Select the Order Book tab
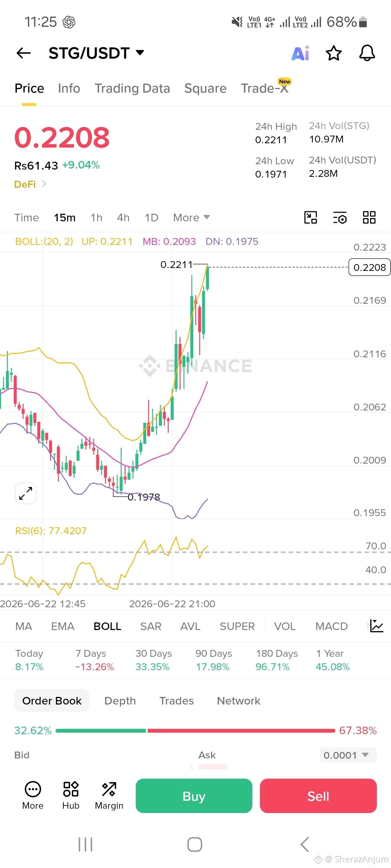Viewport: 391px width, 868px height. pyautogui.click(x=52, y=701)
